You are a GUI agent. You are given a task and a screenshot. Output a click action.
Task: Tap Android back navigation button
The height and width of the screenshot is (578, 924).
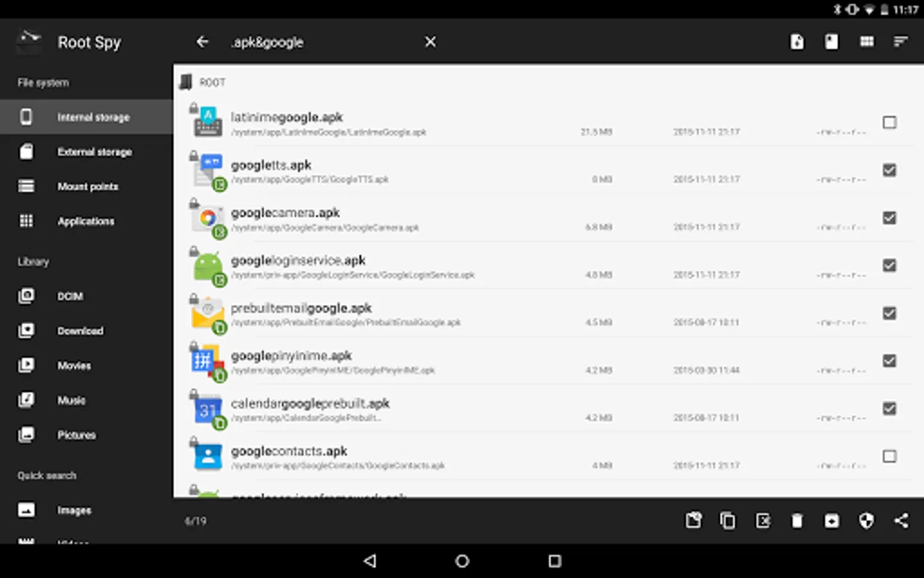click(x=370, y=561)
